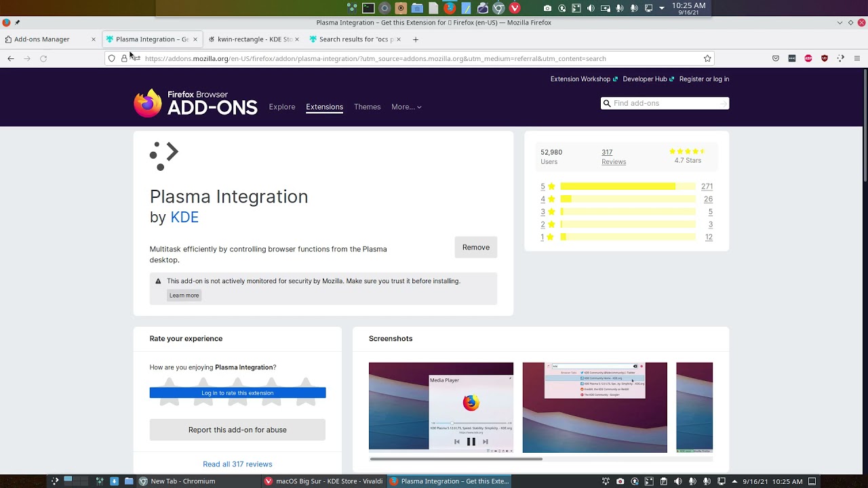The height and width of the screenshot is (488, 868).
Task: Open the 317 Reviews link
Action: [614, 157]
